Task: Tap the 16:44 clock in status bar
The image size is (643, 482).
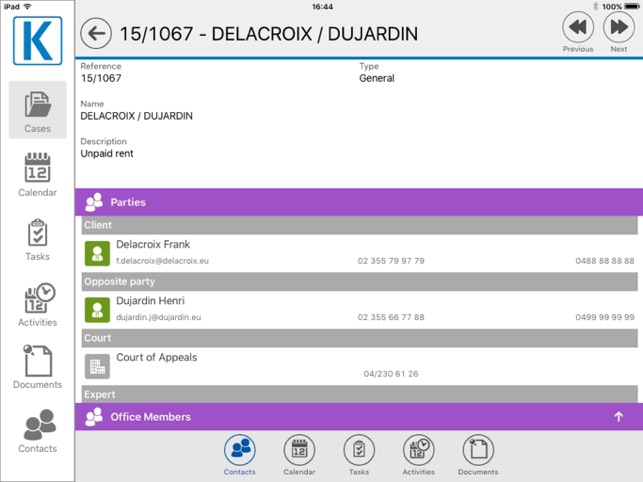Action: tap(322, 7)
